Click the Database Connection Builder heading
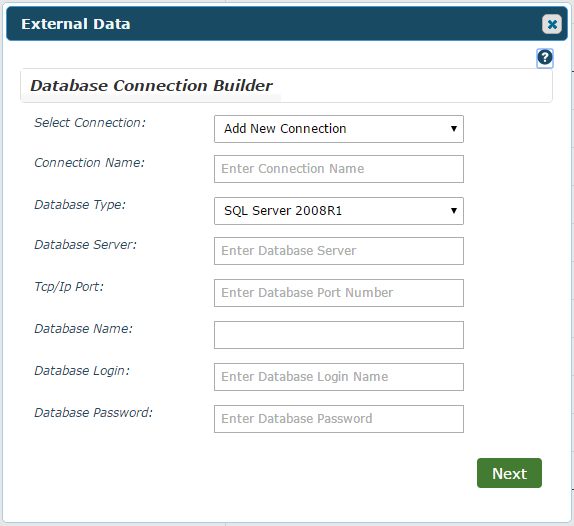The height and width of the screenshot is (526, 574). [x=151, y=86]
